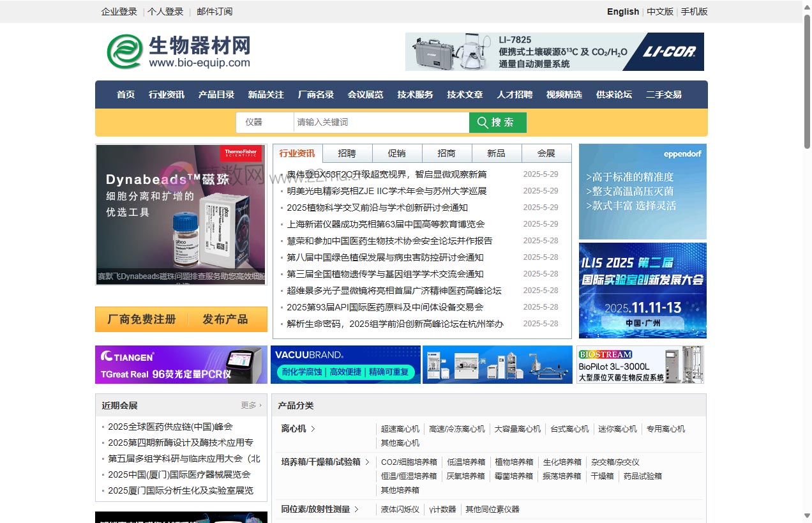The image size is (812, 523).
Task: Open the 超速离心机 product link
Action: click(400, 429)
